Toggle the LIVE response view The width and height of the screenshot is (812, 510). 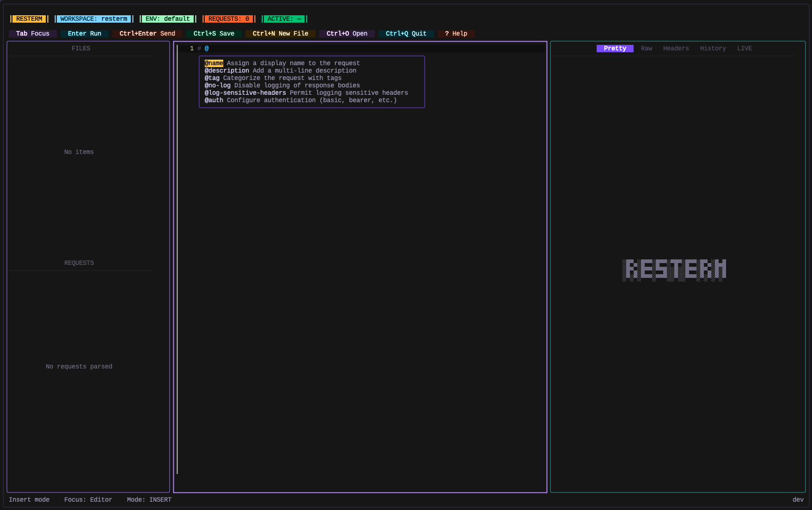coord(745,48)
